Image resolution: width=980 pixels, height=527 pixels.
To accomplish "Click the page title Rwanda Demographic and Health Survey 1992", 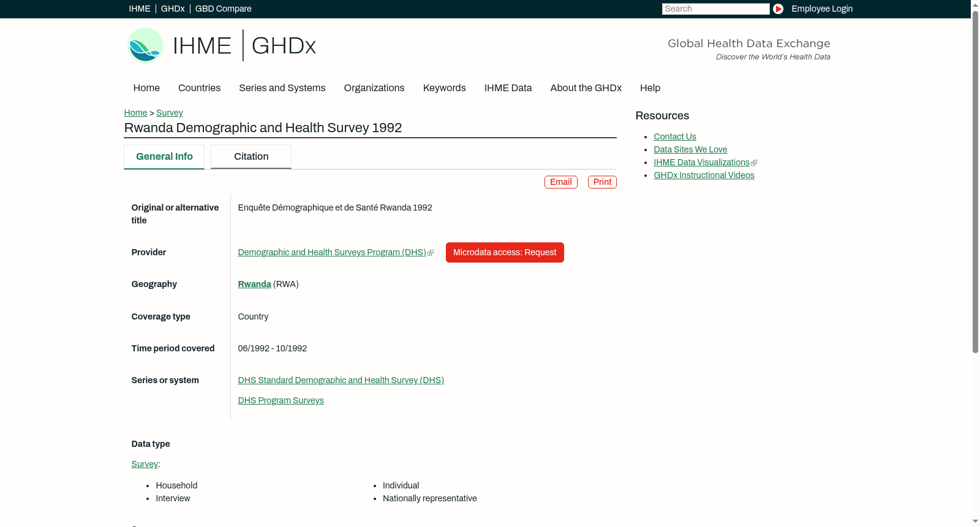I will pyautogui.click(x=263, y=128).
